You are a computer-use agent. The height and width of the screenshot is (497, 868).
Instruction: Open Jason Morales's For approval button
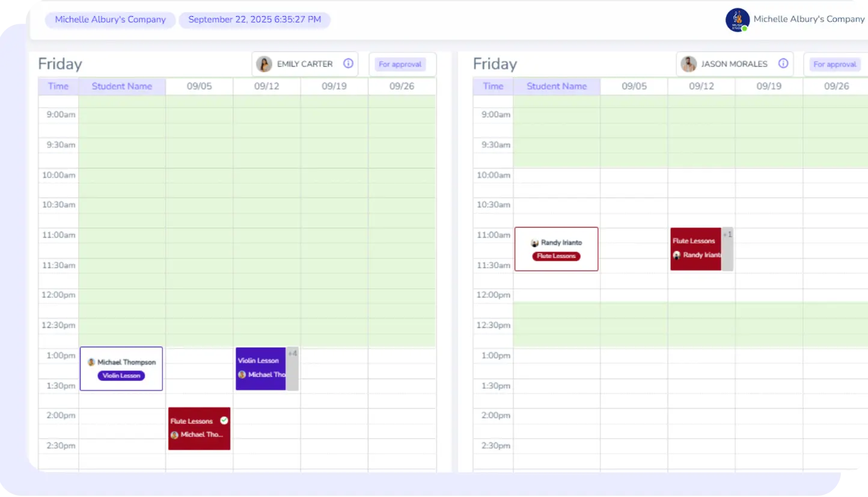834,64
